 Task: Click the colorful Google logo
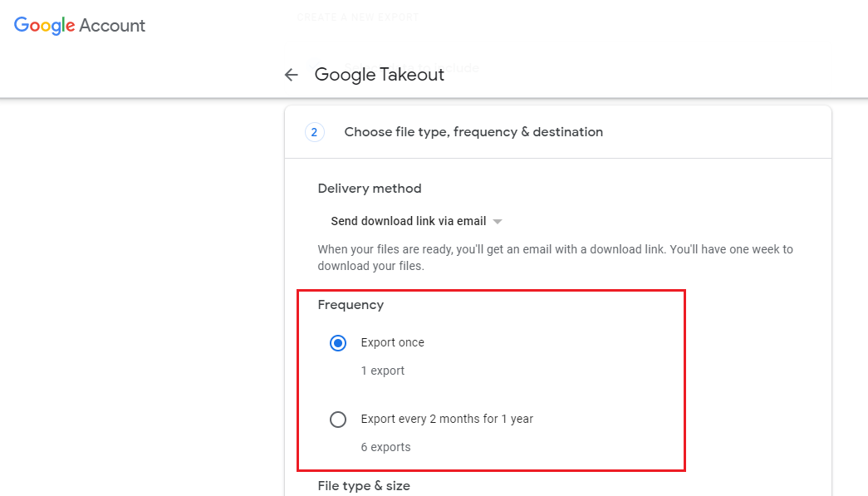click(x=45, y=26)
